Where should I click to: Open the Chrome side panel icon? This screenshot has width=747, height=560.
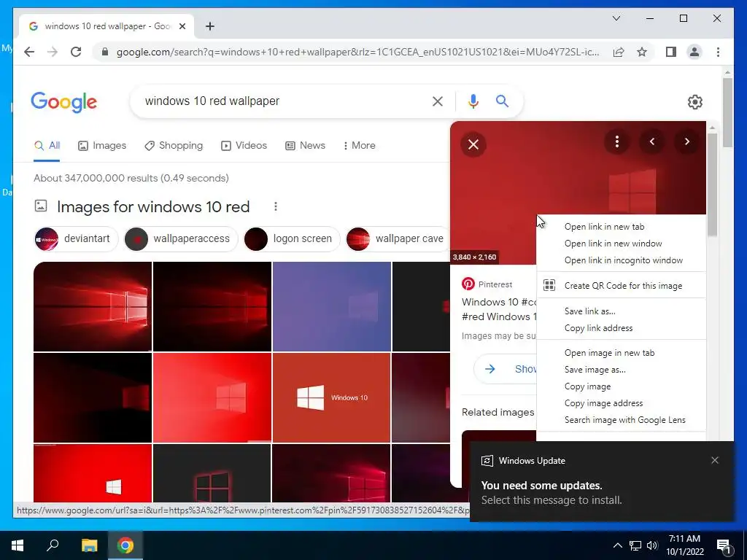click(x=671, y=52)
